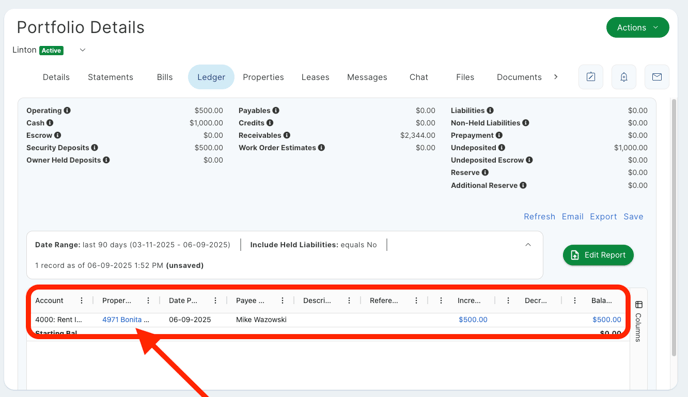Go to the Bills tab
The height and width of the screenshot is (397, 688).
[x=165, y=77]
